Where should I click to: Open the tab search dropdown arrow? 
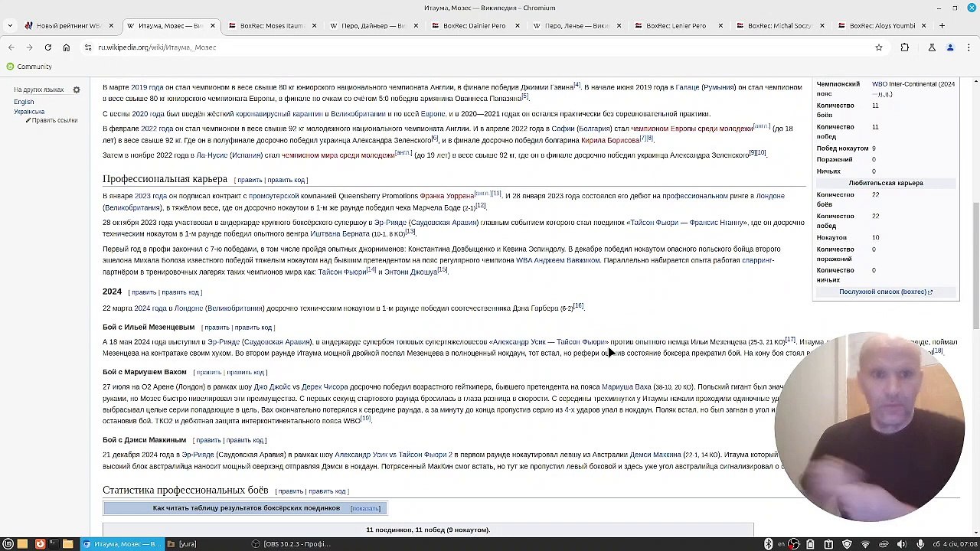tap(10, 25)
